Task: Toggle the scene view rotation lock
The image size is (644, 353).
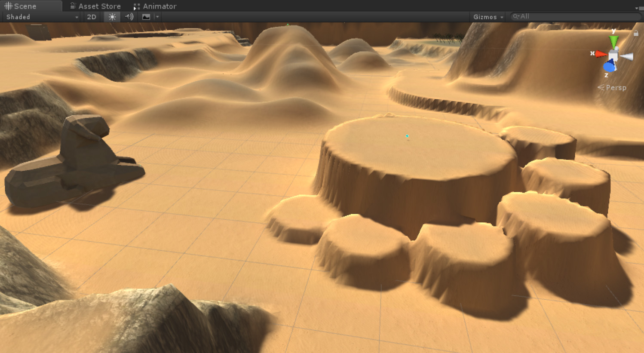Action: point(635,33)
